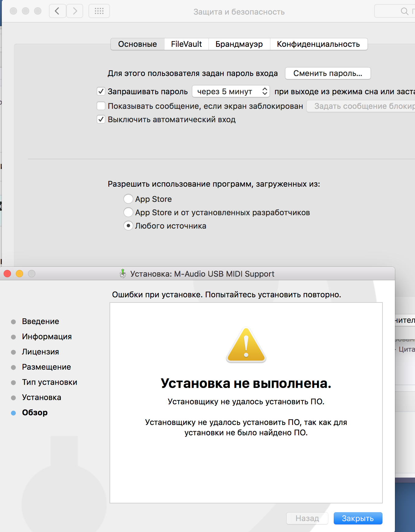Click the Размещение step in installer sidebar

tap(47, 367)
